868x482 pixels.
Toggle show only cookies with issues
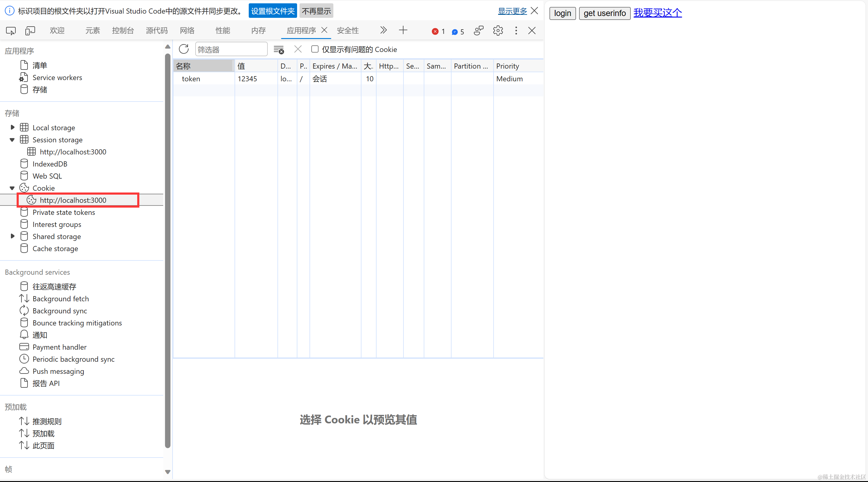click(x=315, y=49)
